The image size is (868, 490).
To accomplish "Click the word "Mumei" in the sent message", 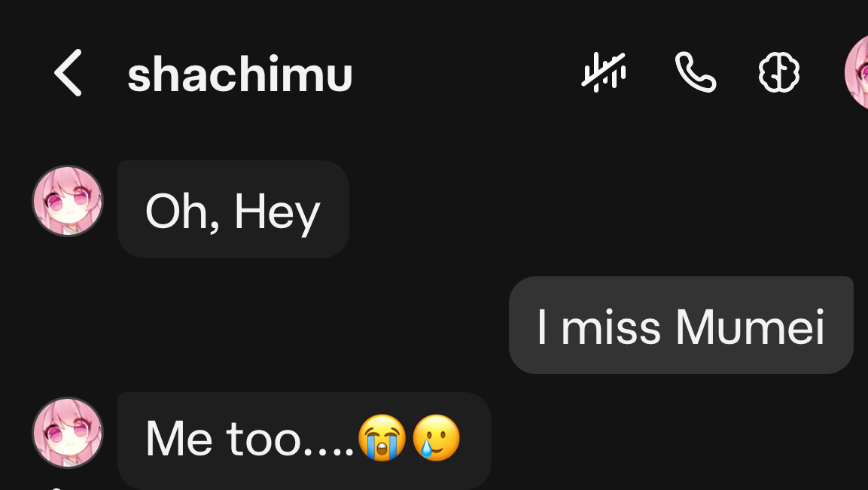I will (750, 327).
